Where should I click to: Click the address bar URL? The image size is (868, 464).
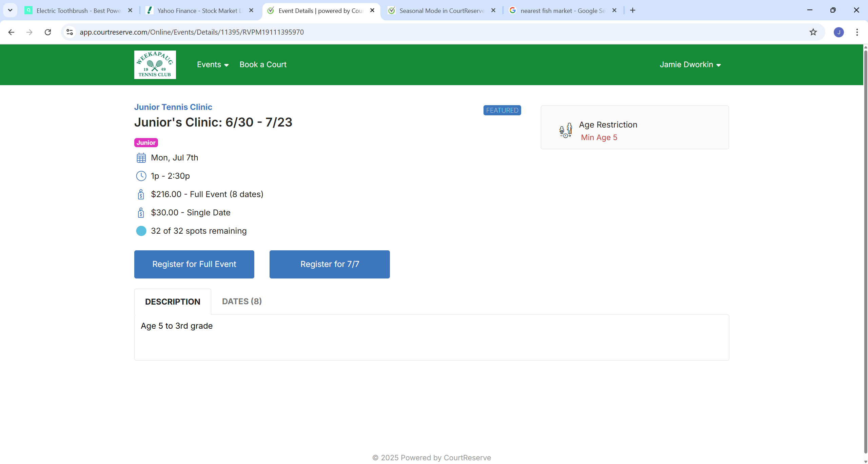click(192, 32)
